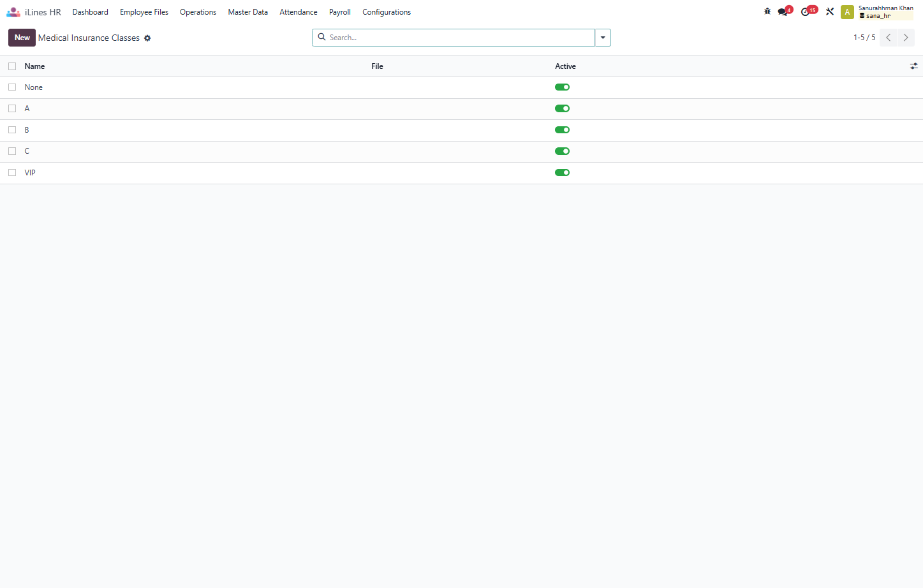
Task: Toggle Active switch for VIP
Action: click(562, 173)
